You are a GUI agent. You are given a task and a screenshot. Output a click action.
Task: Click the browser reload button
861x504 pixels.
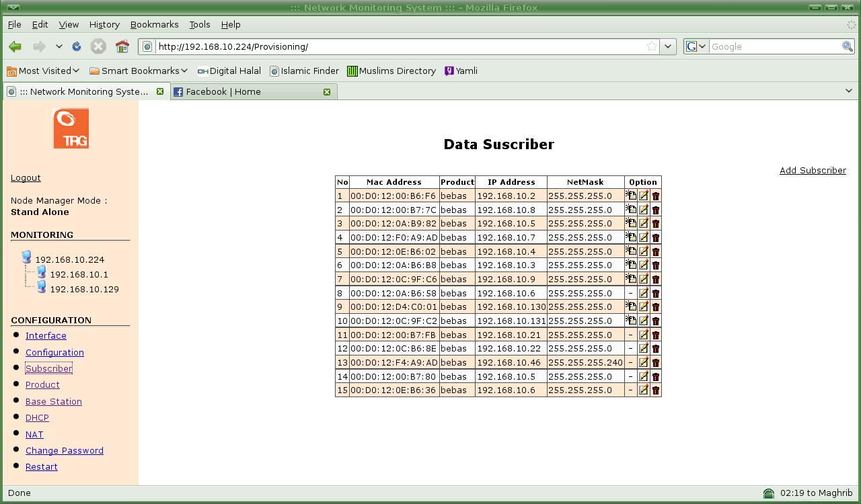[x=77, y=46]
